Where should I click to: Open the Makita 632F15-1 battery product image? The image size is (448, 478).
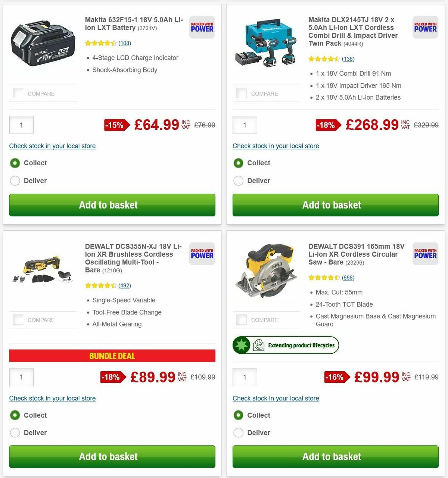tap(42, 45)
